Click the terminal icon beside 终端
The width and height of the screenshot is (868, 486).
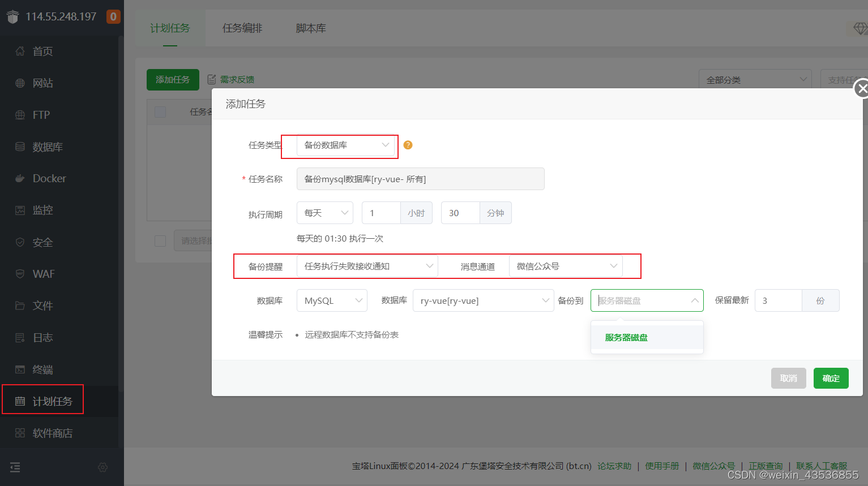(x=20, y=369)
